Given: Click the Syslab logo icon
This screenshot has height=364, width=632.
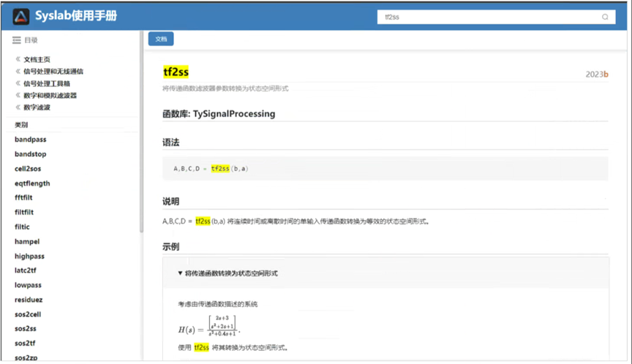Looking at the screenshot, I should pos(21,17).
